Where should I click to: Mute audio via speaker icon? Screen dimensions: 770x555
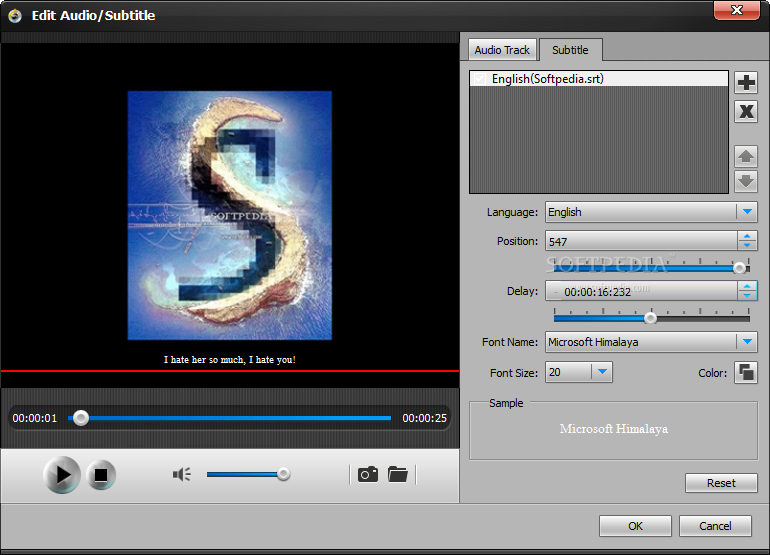182,474
